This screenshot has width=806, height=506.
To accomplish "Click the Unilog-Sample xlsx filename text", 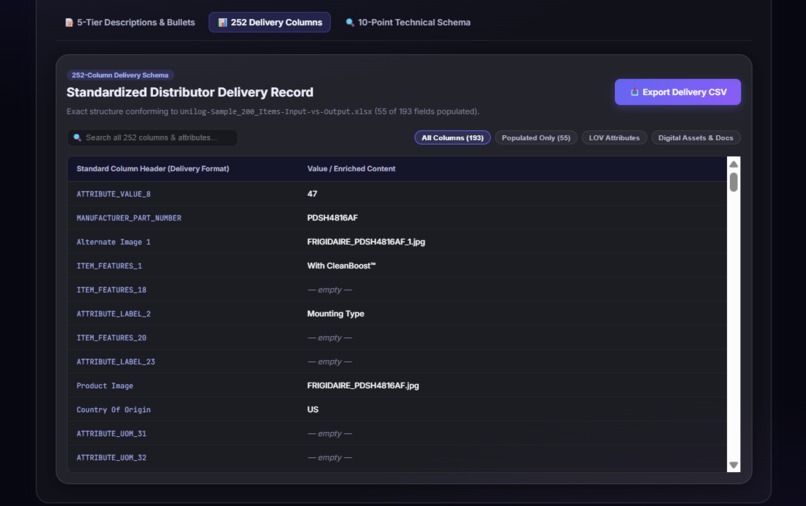I will [276, 112].
